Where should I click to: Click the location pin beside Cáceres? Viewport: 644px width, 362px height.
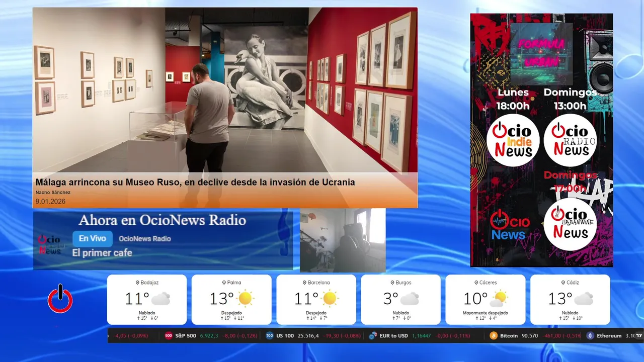coord(475,283)
